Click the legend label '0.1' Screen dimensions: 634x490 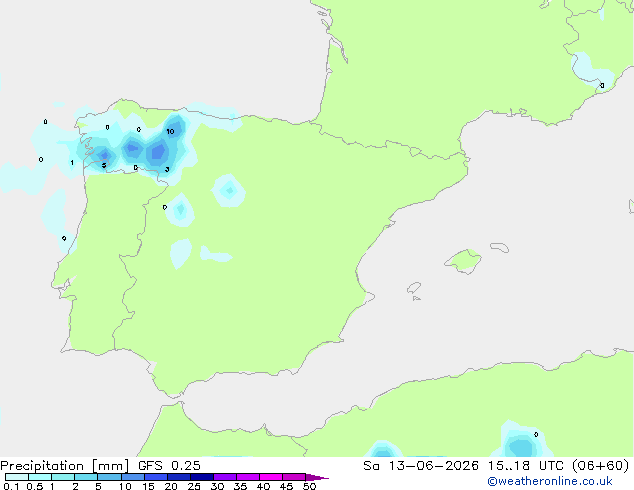click(11, 486)
